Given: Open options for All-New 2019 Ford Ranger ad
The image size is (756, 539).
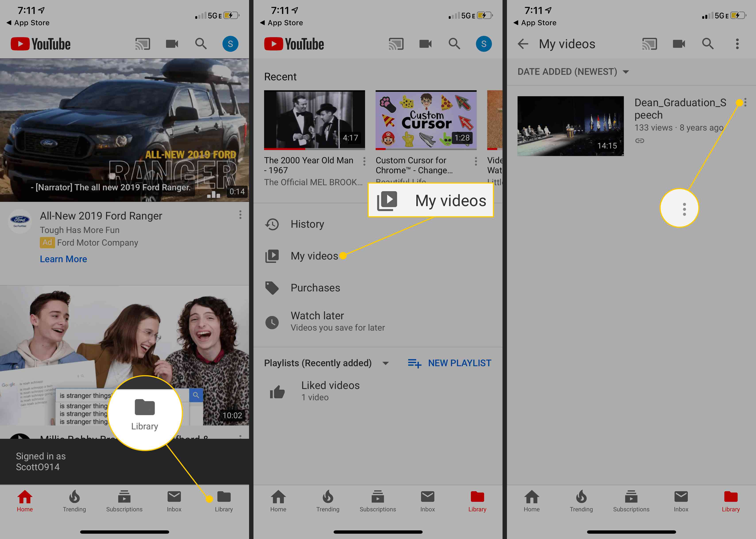Looking at the screenshot, I should pyautogui.click(x=240, y=215).
